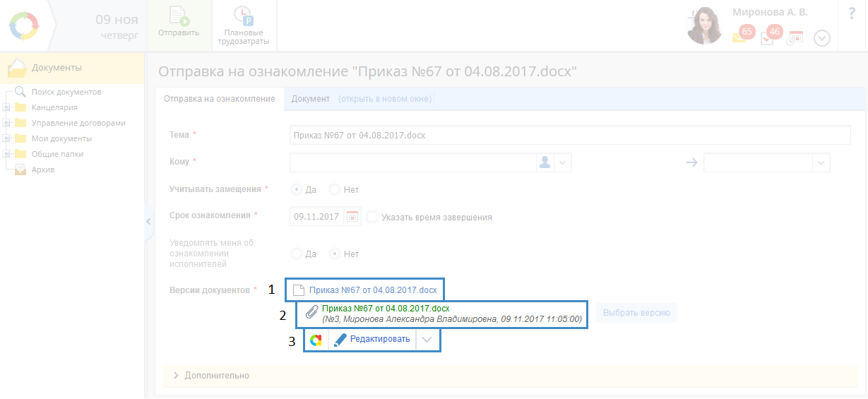Click the Редактировать button

click(x=372, y=340)
